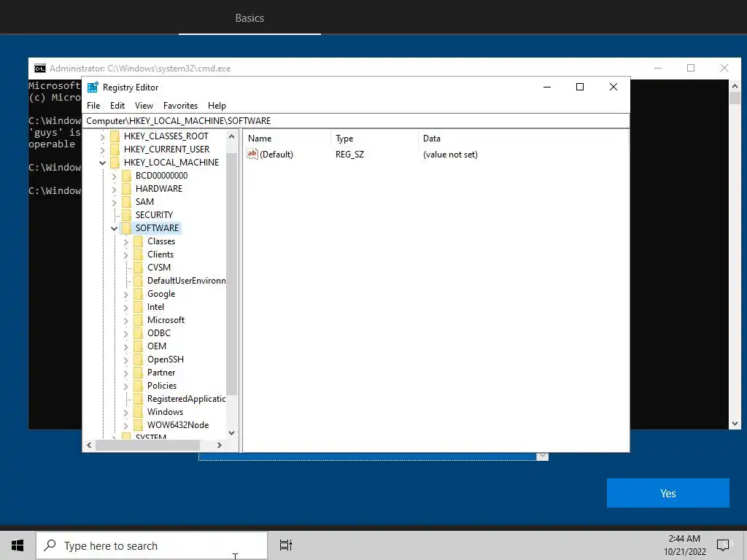The width and height of the screenshot is (747, 560).
Task: Click the Name column header
Action: pyautogui.click(x=287, y=139)
